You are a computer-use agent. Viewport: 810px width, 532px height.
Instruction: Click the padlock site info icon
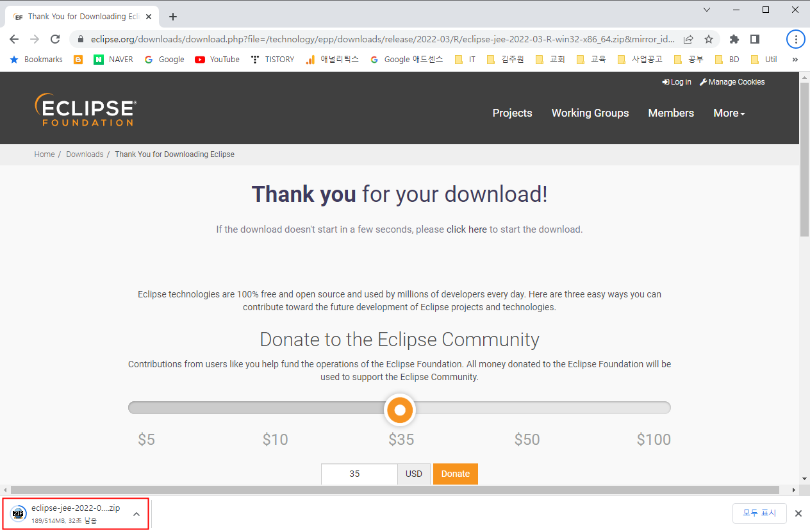(81, 39)
